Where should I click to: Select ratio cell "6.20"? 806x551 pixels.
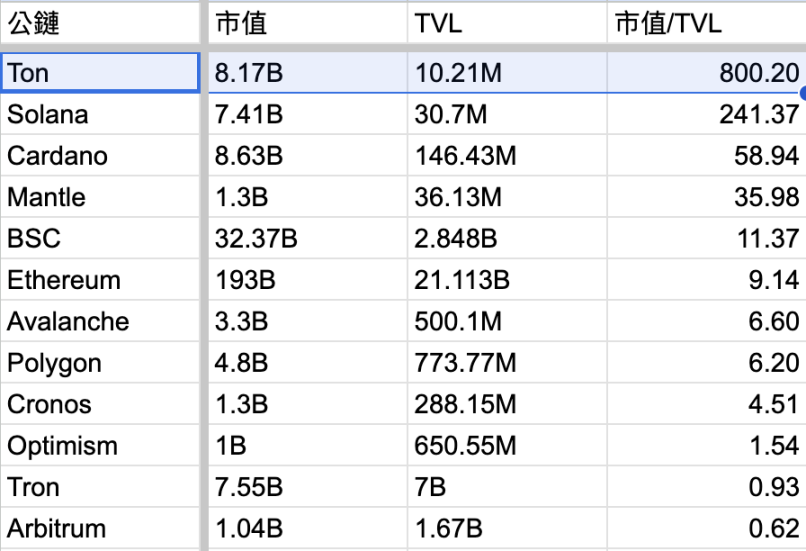coord(707,363)
